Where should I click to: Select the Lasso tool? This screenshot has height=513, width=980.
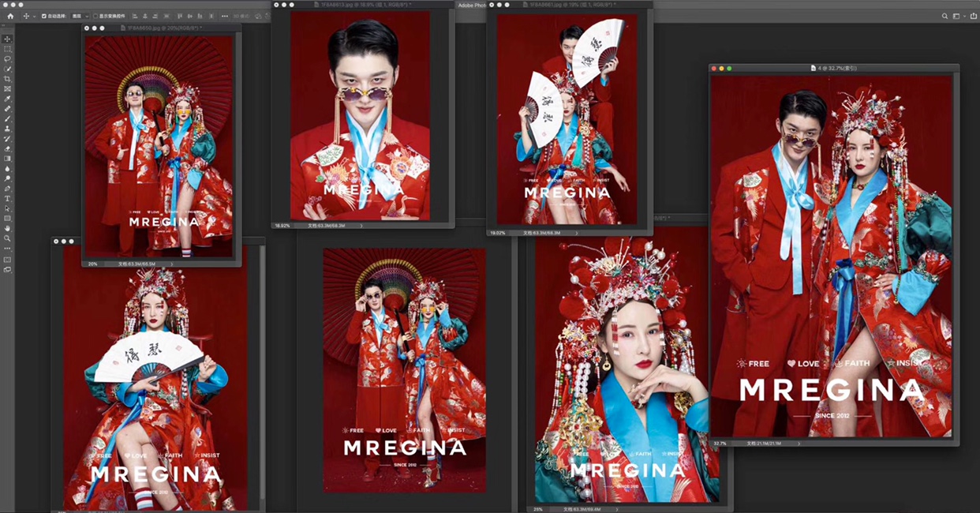click(7, 58)
